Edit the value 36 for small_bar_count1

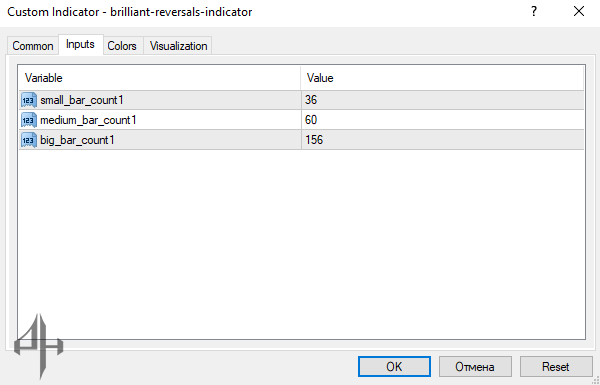coord(442,100)
